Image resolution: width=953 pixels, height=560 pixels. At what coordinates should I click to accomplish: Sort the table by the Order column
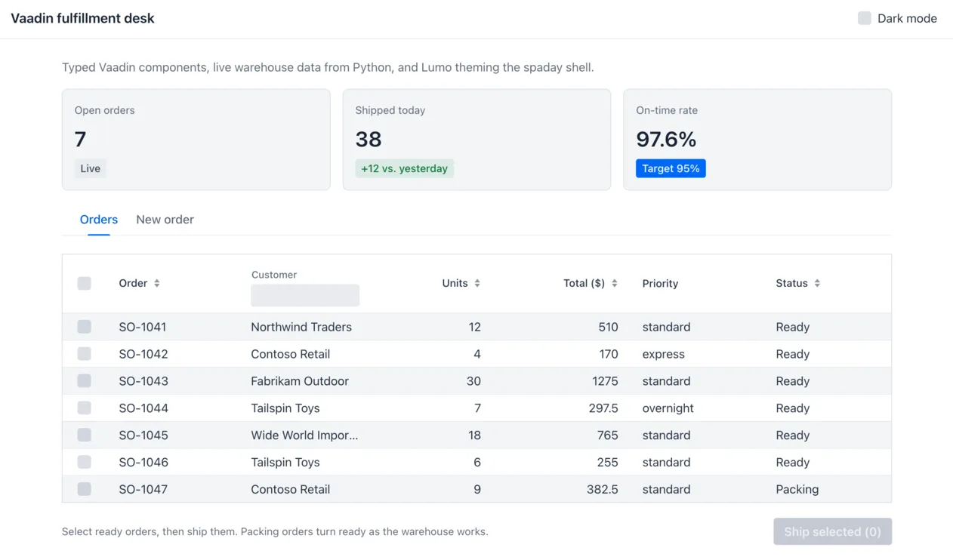(x=139, y=283)
